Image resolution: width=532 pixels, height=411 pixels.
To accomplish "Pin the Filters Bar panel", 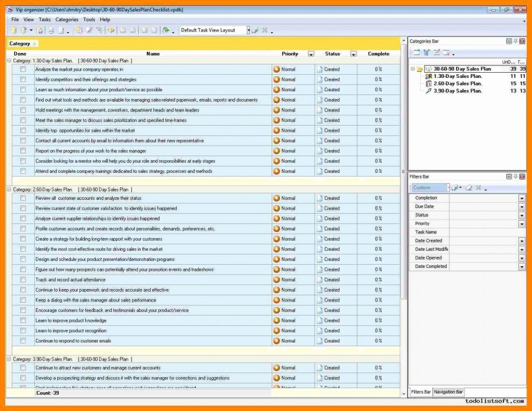I will coord(515,176).
